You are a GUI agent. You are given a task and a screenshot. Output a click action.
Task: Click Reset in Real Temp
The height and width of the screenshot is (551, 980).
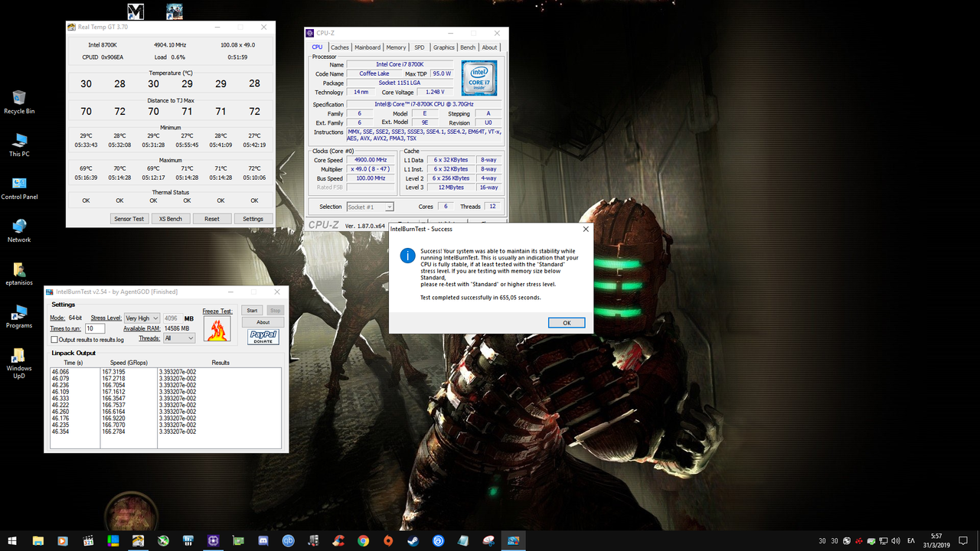(211, 219)
